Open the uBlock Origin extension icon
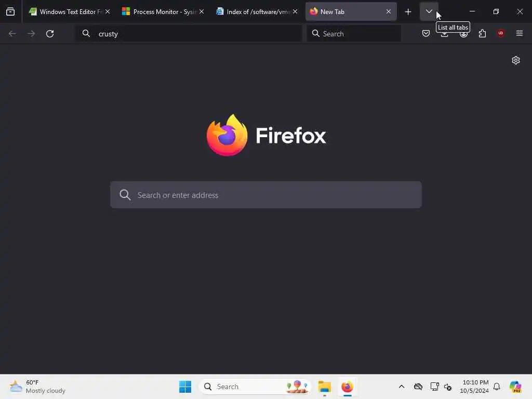The width and height of the screenshot is (532, 399). (501, 33)
